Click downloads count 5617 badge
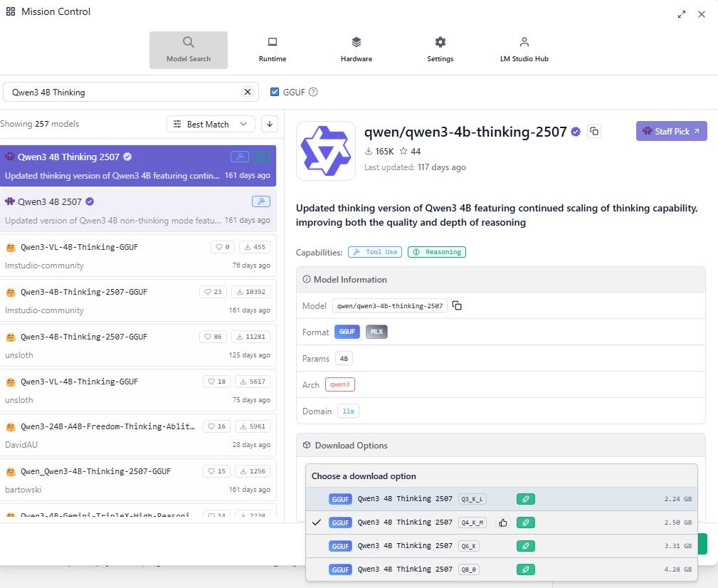Viewport: 718px width, 588px height. click(253, 382)
